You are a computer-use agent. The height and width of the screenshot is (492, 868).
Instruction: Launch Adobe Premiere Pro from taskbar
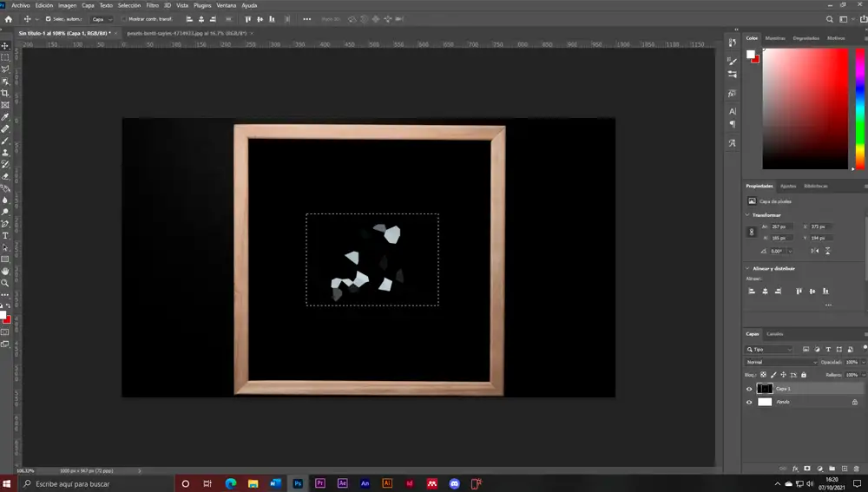(320, 483)
